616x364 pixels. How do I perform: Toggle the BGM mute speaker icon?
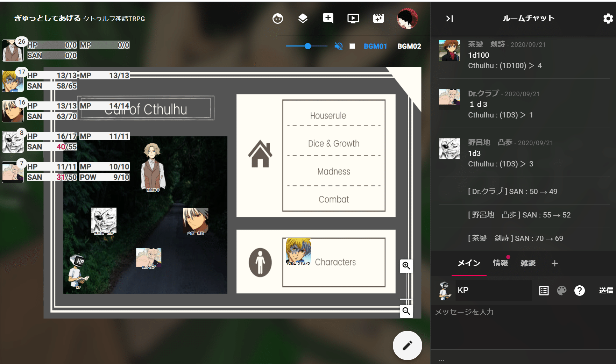coord(338,46)
